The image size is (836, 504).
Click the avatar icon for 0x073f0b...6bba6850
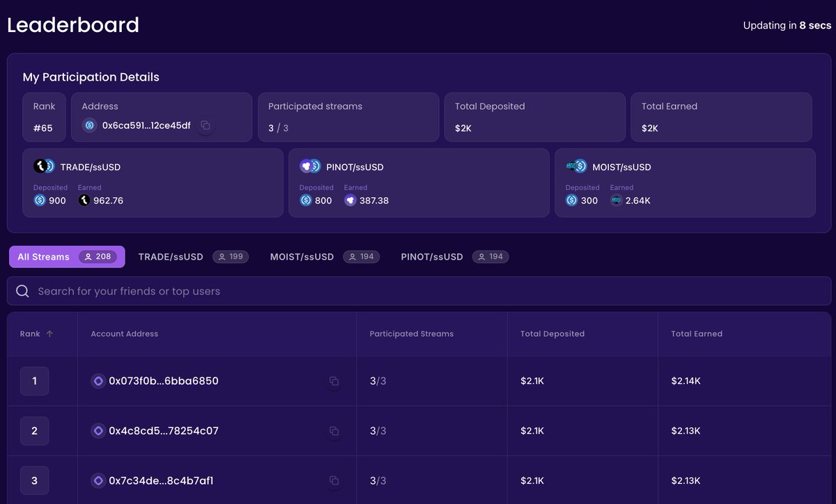point(98,381)
